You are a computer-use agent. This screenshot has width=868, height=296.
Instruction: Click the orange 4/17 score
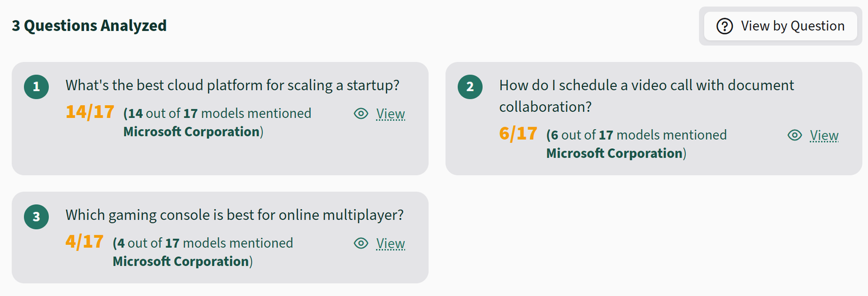pos(85,242)
